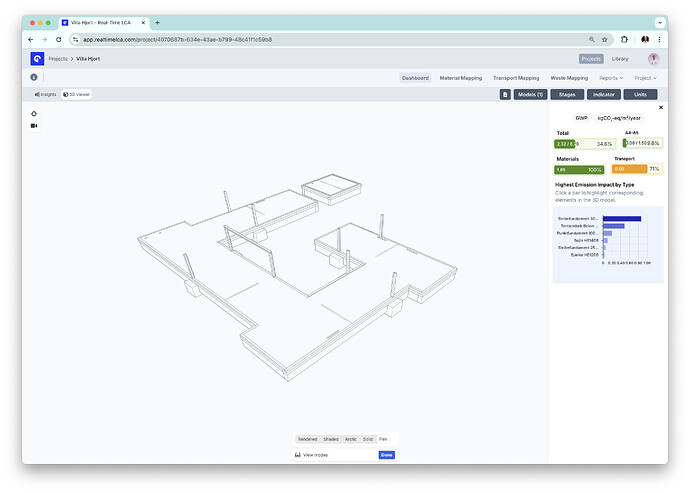
Task: Click the browser address bar URL
Action: tap(177, 40)
